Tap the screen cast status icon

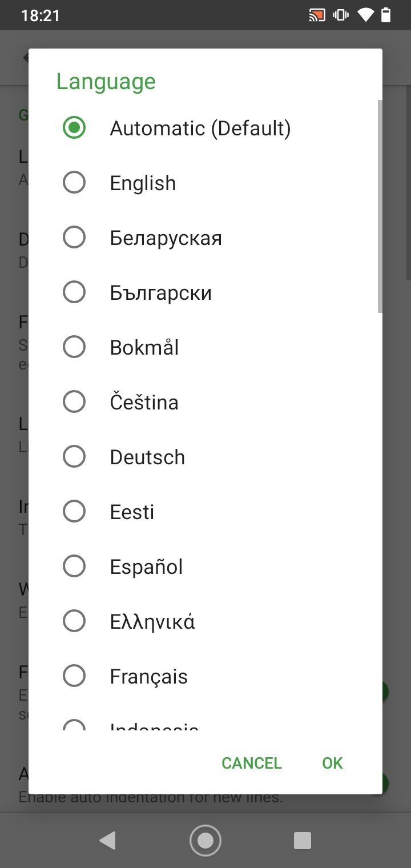pyautogui.click(x=317, y=15)
